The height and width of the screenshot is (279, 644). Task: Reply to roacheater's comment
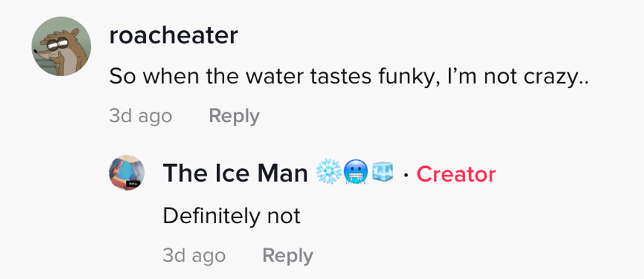click(234, 116)
